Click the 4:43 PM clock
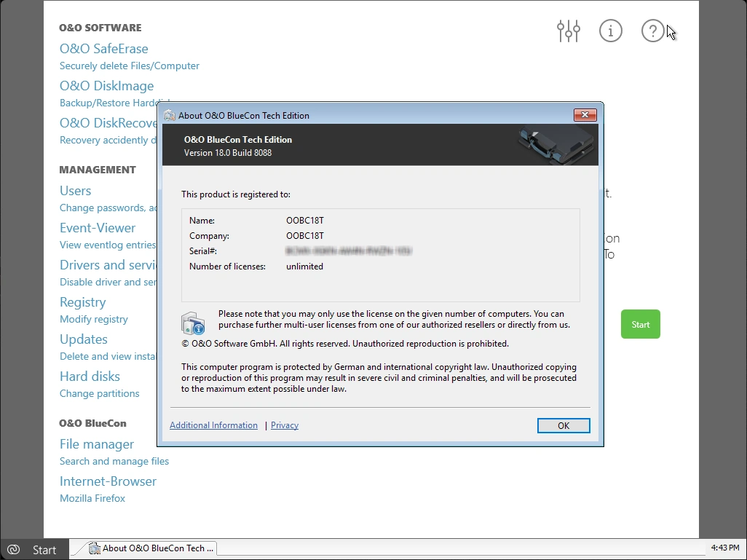 [x=724, y=548]
